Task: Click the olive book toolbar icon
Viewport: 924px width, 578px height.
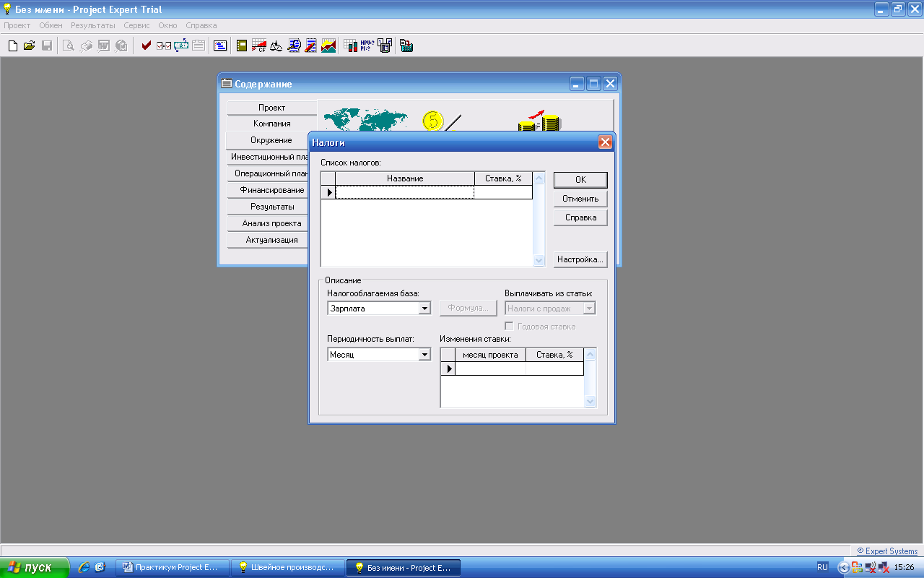Action: coord(242,46)
